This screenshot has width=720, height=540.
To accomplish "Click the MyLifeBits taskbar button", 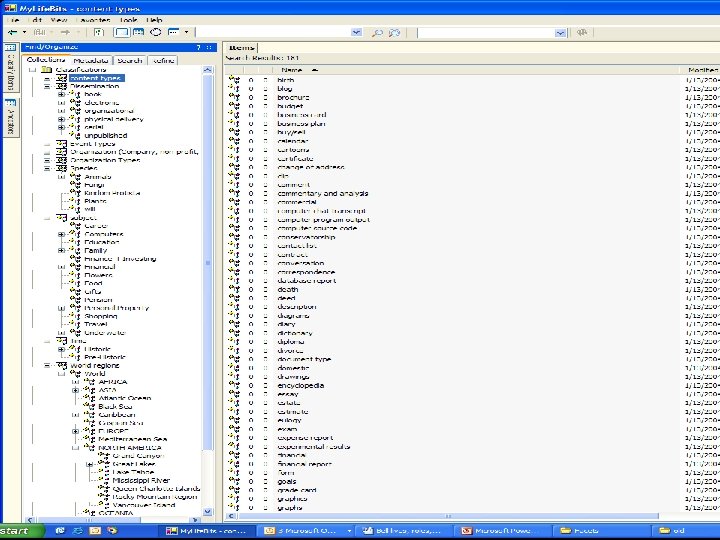I will (207, 531).
